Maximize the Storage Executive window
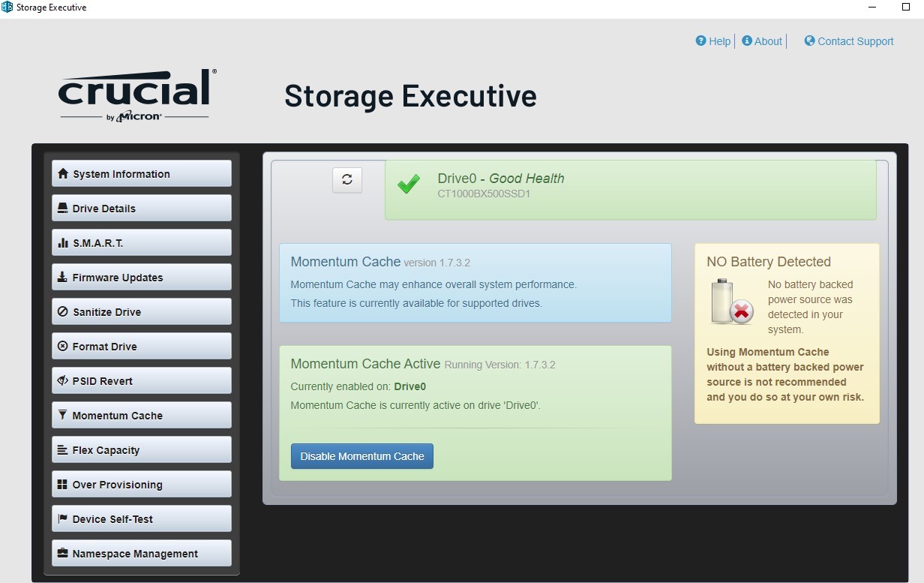The height and width of the screenshot is (583, 924). 906,8
